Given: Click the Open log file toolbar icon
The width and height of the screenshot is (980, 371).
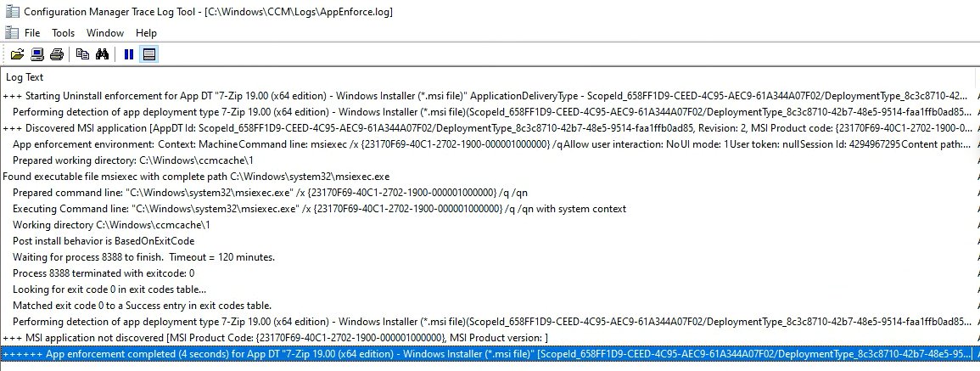Looking at the screenshot, I should pyautogui.click(x=18, y=54).
